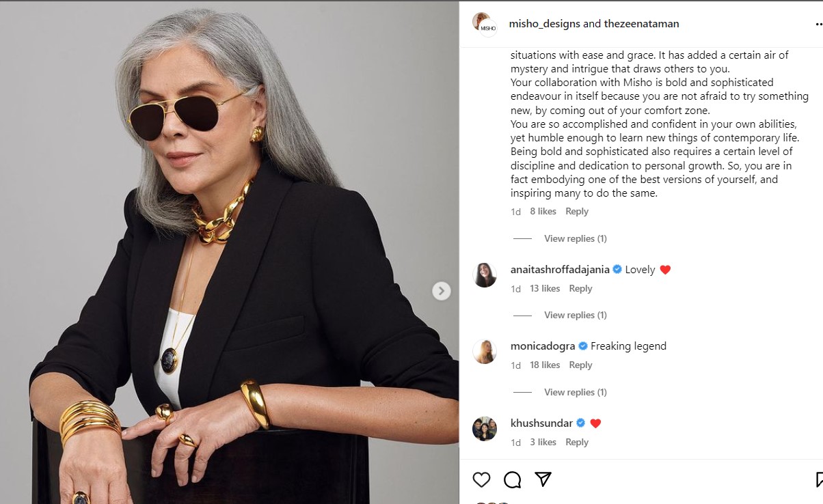Screen dimensions: 823x504
Task: Open khushsundar's profile avatar
Action: coord(485,428)
